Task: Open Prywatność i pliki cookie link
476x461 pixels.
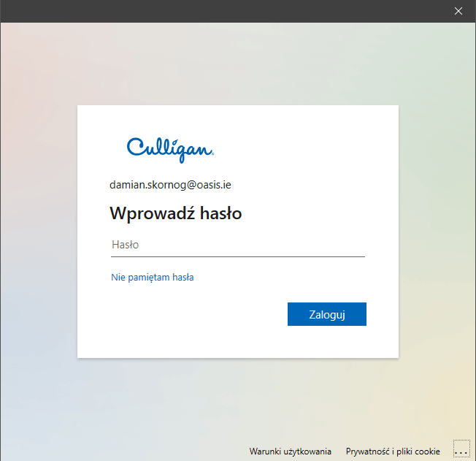Action: (x=393, y=452)
